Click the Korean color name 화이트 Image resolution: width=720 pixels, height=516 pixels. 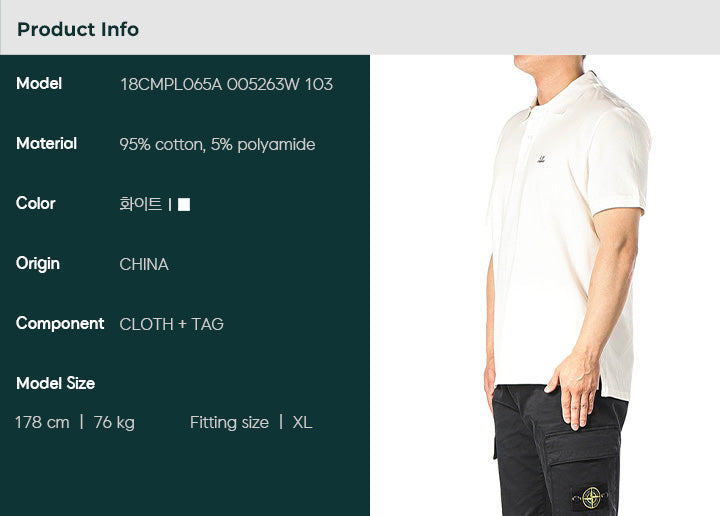[x=141, y=204]
